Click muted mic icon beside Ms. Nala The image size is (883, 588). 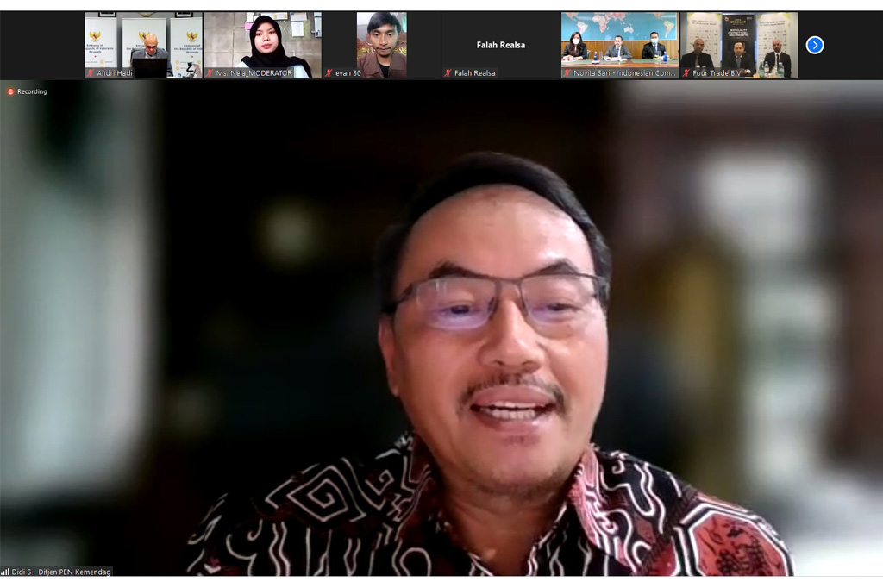tap(210, 73)
